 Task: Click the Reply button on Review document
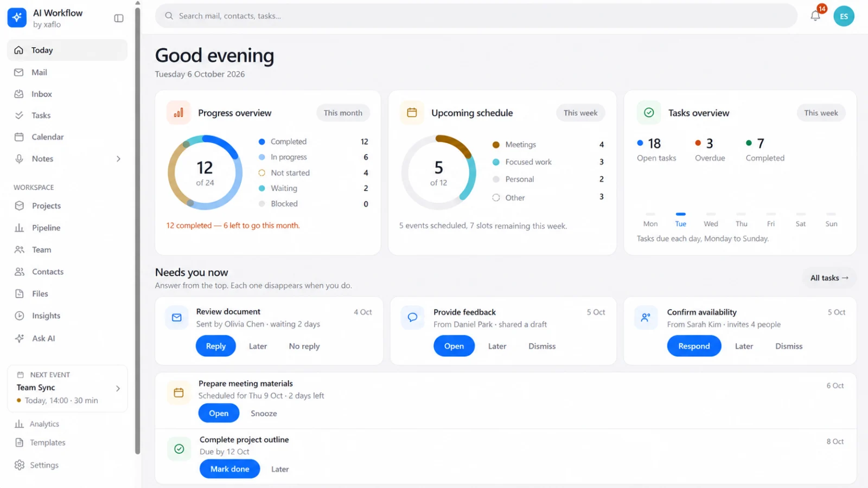[216, 346]
